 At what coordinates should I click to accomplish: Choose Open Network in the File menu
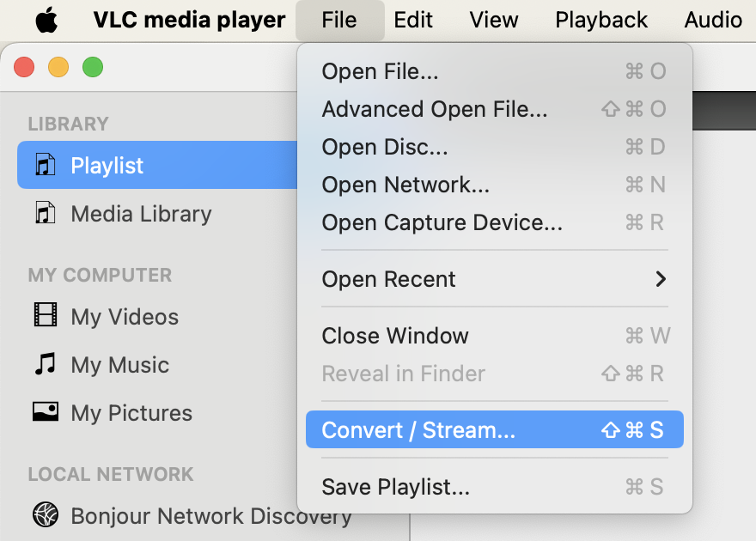click(x=405, y=185)
